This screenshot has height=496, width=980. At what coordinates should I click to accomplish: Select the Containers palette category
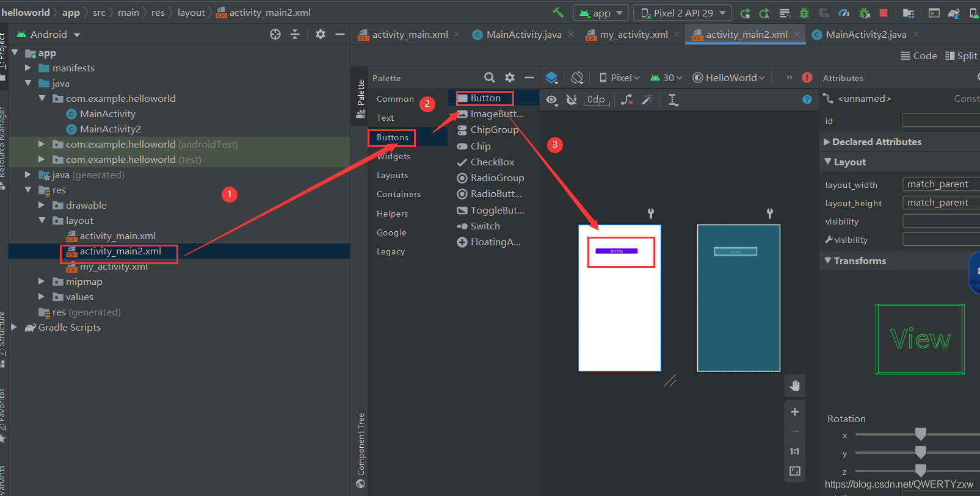click(399, 194)
